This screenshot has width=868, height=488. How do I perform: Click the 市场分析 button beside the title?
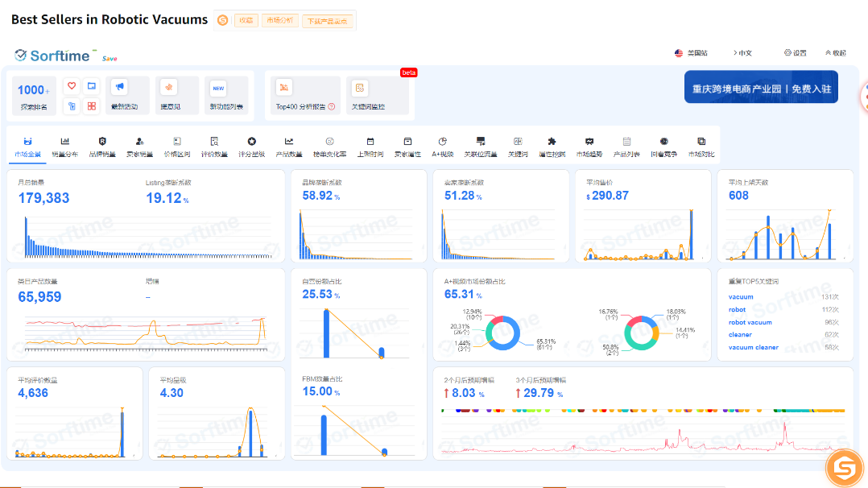[279, 20]
